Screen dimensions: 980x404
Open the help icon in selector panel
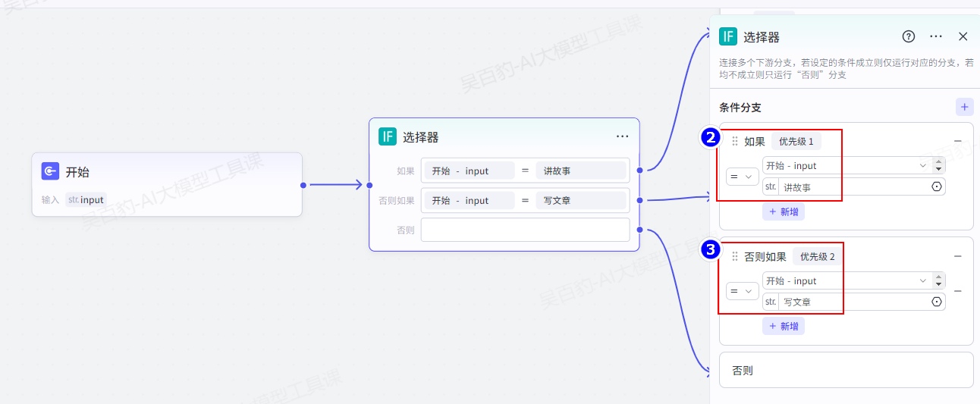coord(909,36)
